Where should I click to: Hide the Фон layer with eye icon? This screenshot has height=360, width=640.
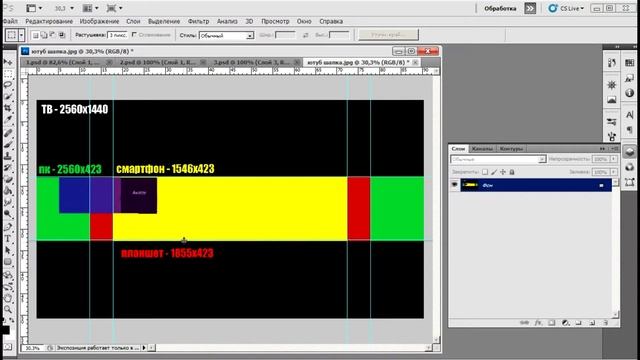point(454,185)
